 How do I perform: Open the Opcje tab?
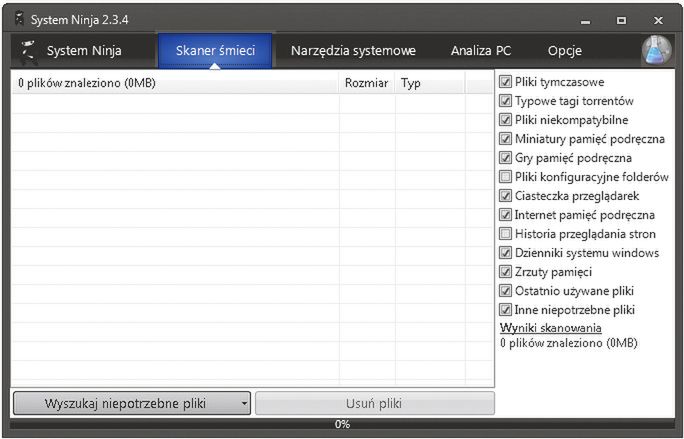564,51
